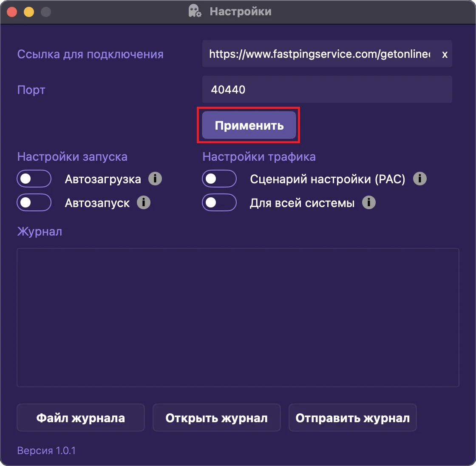Click the Файл журнала button

coord(81,418)
